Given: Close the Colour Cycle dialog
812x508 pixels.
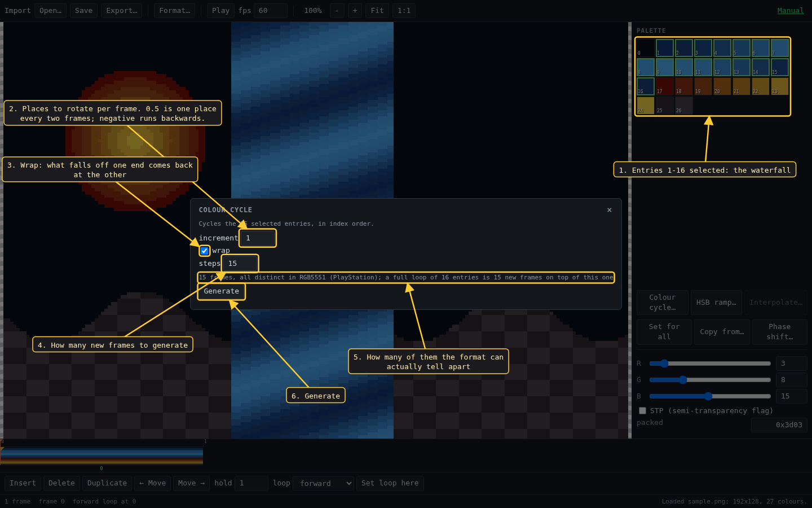Looking at the screenshot, I should tap(609, 210).
